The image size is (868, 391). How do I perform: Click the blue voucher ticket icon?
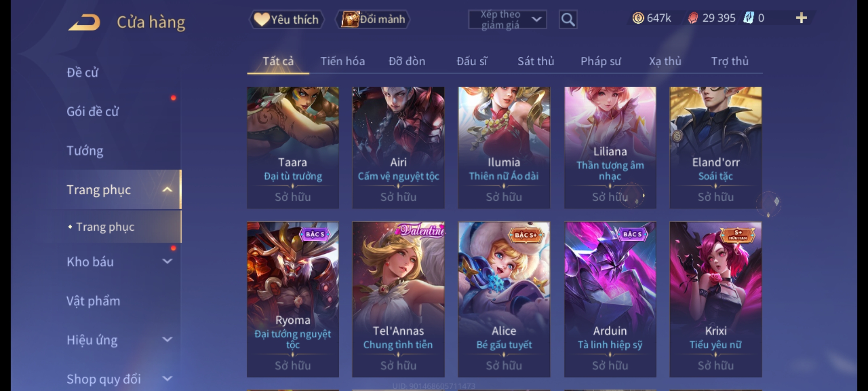(748, 18)
